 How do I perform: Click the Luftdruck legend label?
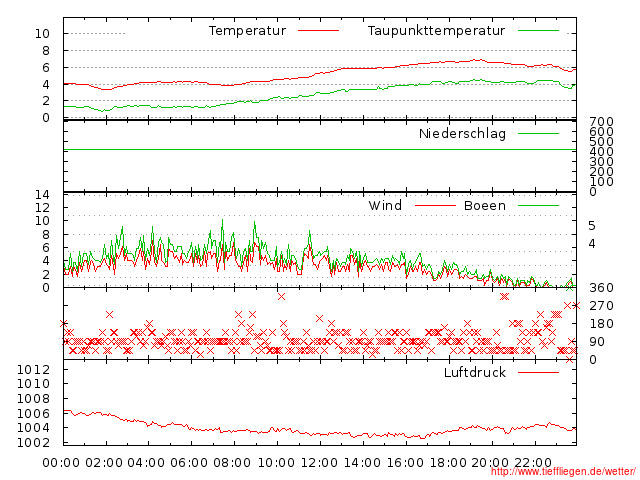[x=475, y=372]
